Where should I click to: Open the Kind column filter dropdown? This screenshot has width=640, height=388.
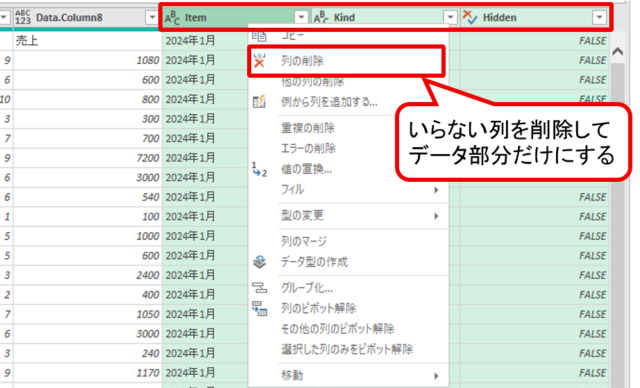(450, 18)
